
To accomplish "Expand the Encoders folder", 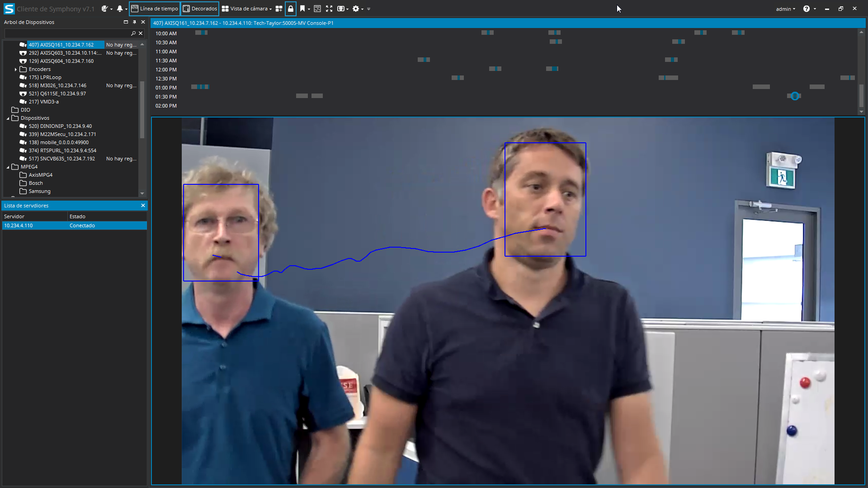I will click(15, 69).
